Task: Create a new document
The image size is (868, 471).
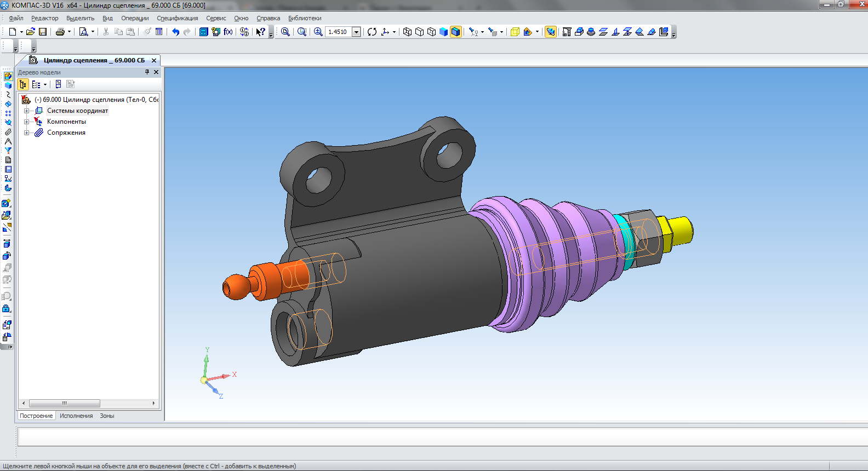Action: (x=12, y=32)
